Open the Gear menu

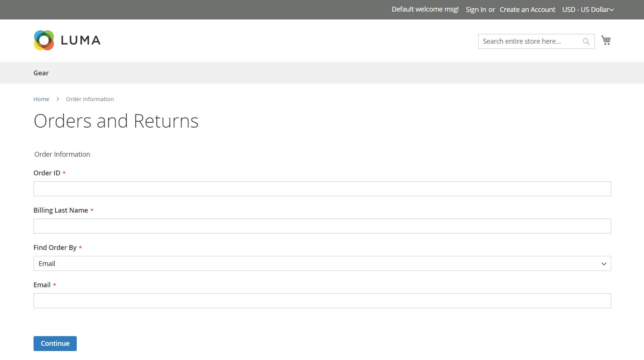point(41,73)
